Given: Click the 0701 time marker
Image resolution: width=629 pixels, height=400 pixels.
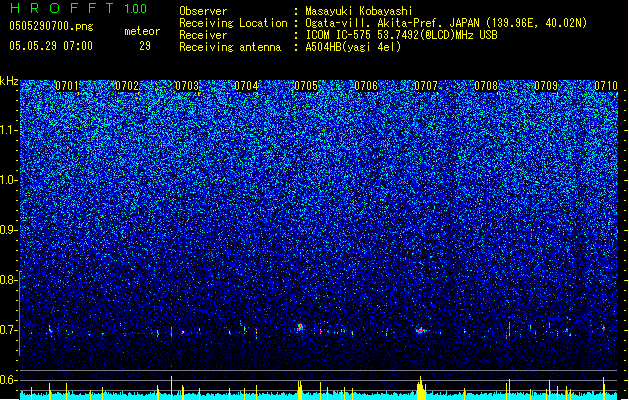Looking at the screenshot, I should 67,86.
